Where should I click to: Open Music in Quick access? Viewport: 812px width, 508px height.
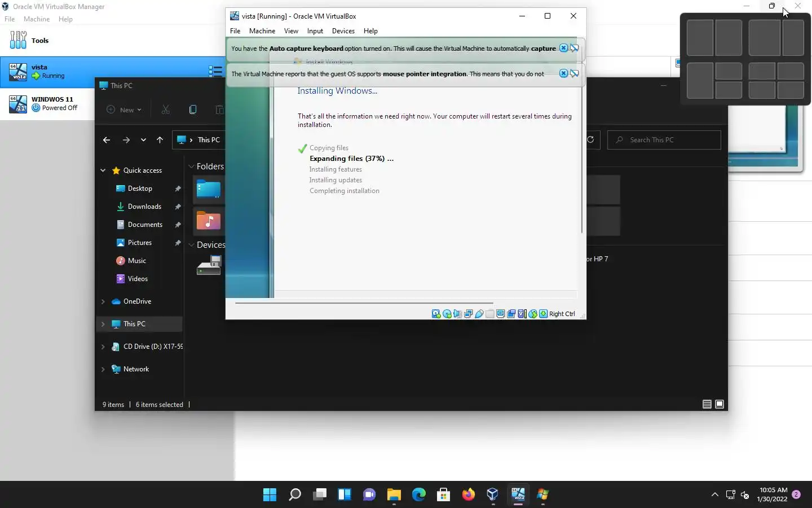[136, 261]
